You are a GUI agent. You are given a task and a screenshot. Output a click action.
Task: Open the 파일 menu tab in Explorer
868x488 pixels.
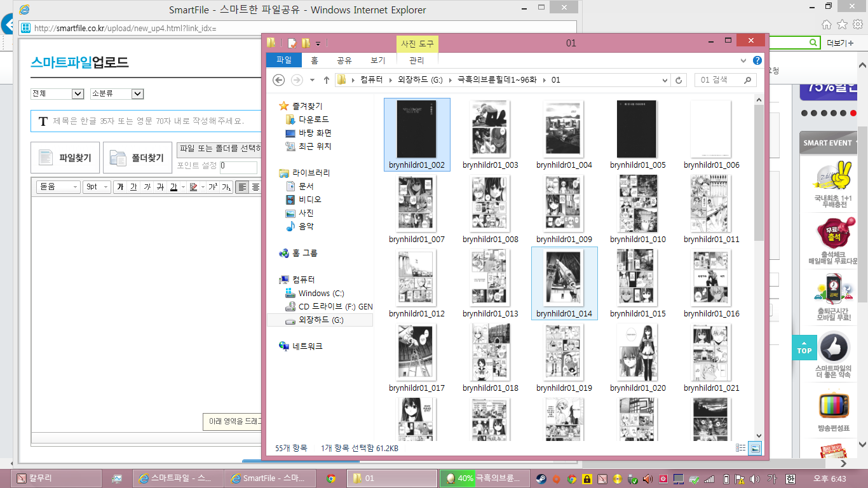(284, 60)
